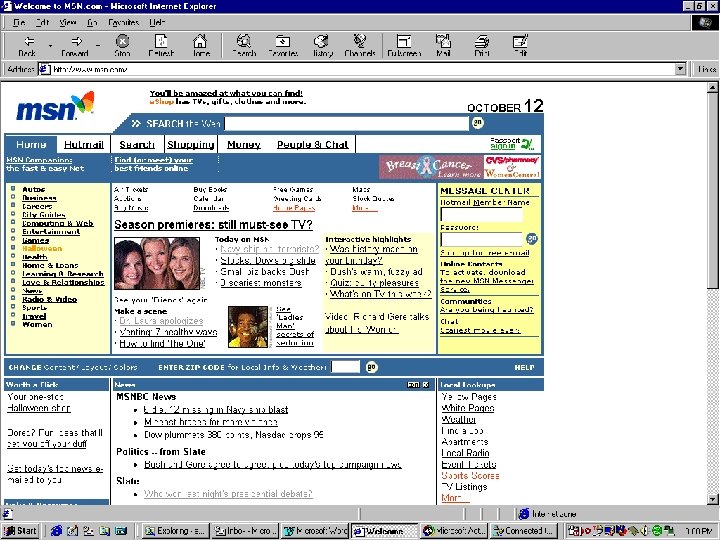The height and width of the screenshot is (540, 720).
Task: Open the Start menu
Action: (x=20, y=531)
